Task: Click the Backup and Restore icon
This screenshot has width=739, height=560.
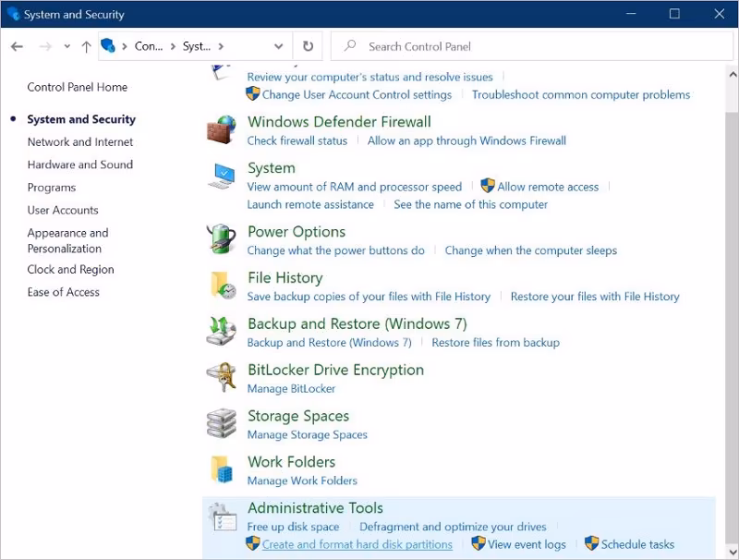Action: pos(221,331)
